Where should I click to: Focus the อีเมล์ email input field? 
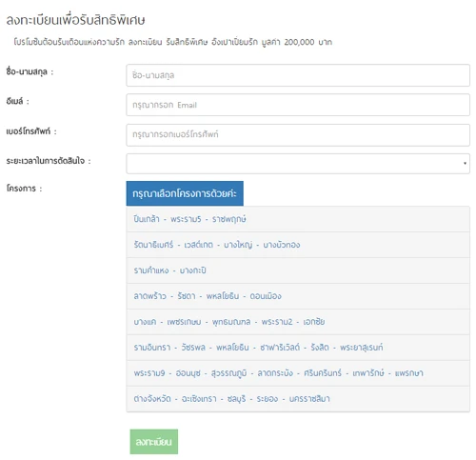pyautogui.click(x=298, y=105)
